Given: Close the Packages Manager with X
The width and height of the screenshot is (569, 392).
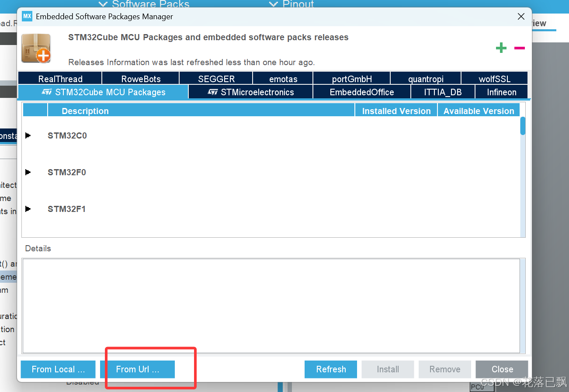Looking at the screenshot, I should [x=521, y=17].
